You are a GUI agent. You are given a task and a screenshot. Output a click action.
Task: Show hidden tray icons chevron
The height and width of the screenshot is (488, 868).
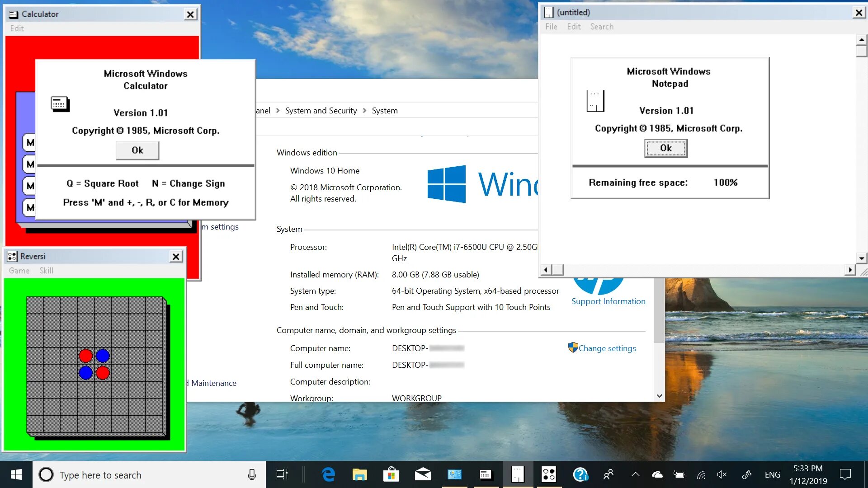coord(635,474)
